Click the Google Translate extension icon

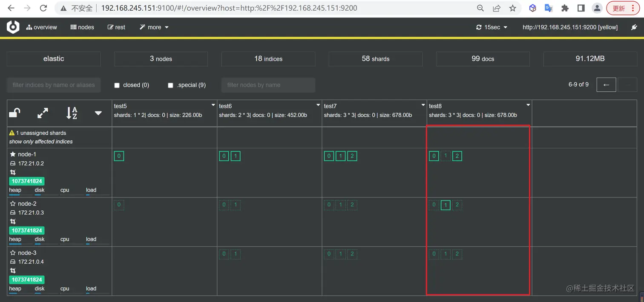coord(549,8)
